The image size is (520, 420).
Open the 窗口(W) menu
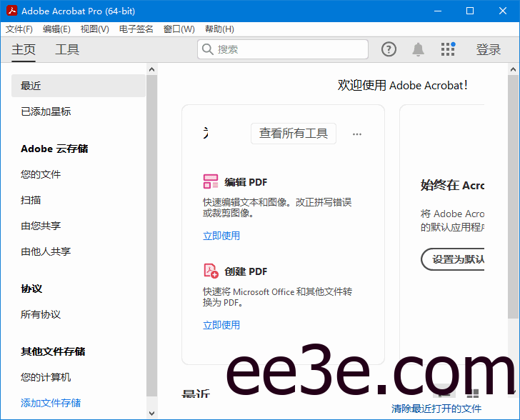pyautogui.click(x=179, y=29)
